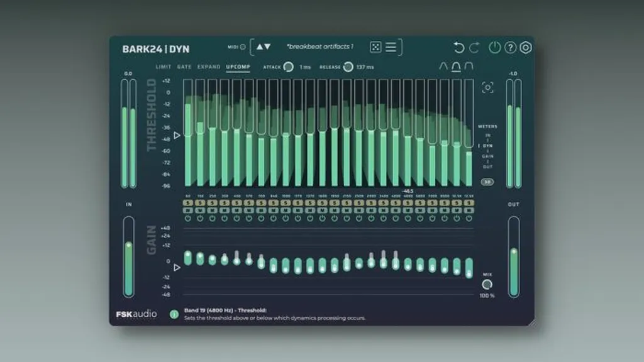Click the randomize dice icon

pos(375,47)
